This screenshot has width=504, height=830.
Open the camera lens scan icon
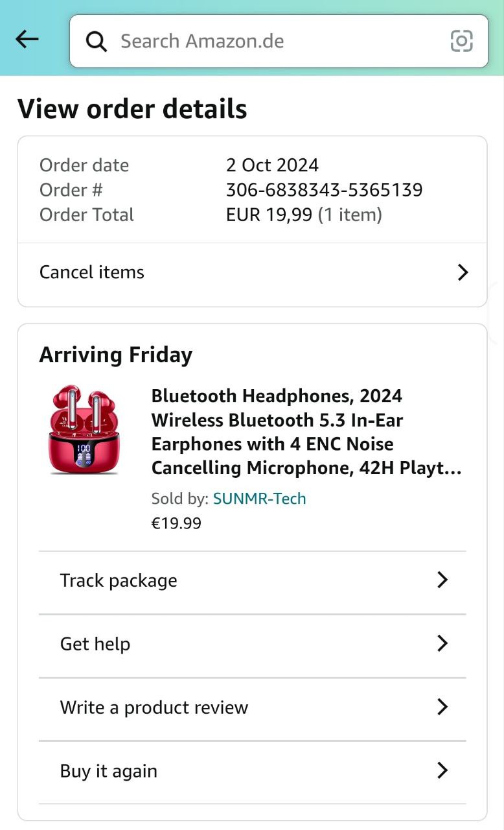[x=461, y=41]
